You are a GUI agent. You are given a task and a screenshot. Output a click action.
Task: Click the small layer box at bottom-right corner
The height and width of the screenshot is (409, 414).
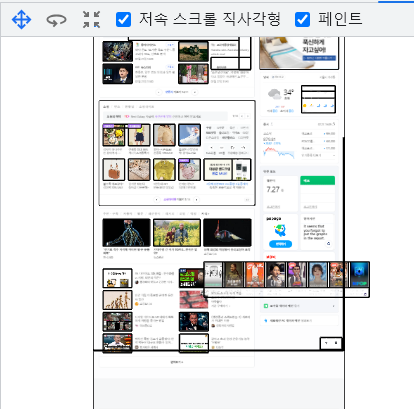tap(331, 343)
